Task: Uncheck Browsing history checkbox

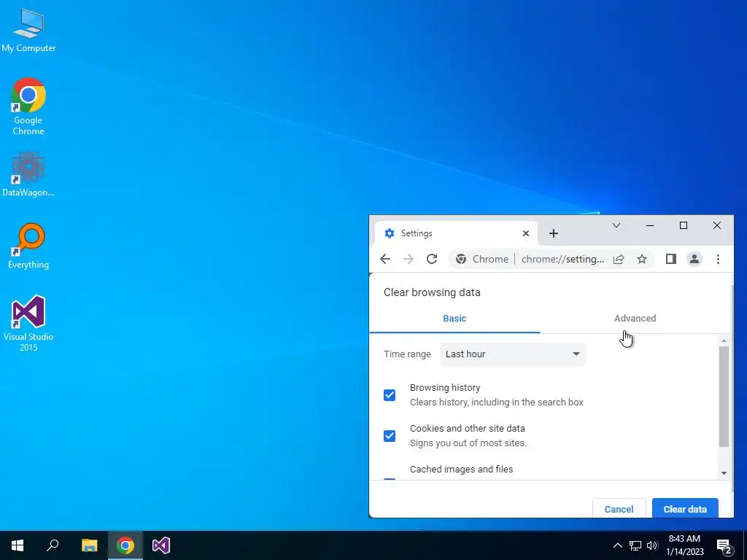Action: 390,395
